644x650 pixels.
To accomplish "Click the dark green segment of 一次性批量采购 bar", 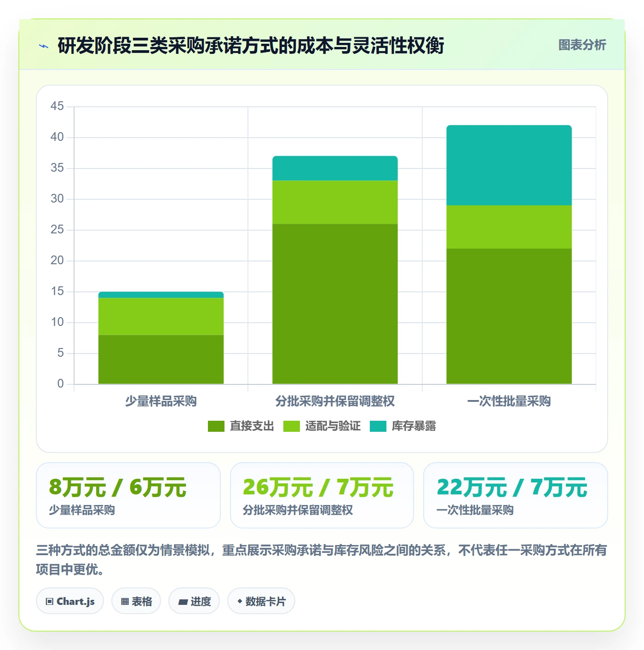I will (x=509, y=316).
